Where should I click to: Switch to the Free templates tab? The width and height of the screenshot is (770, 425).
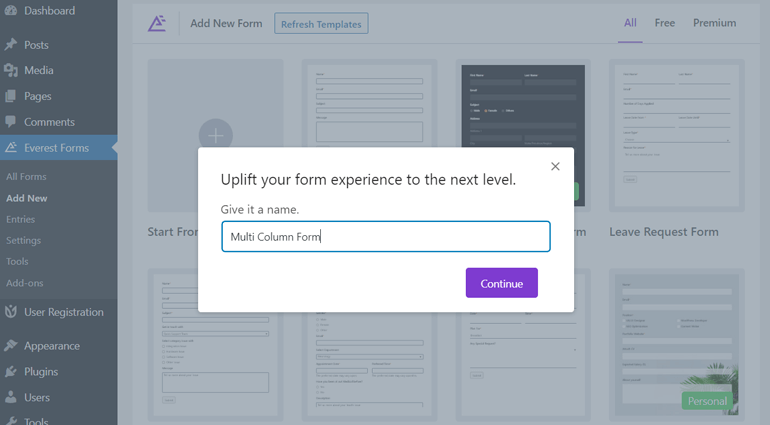(665, 23)
